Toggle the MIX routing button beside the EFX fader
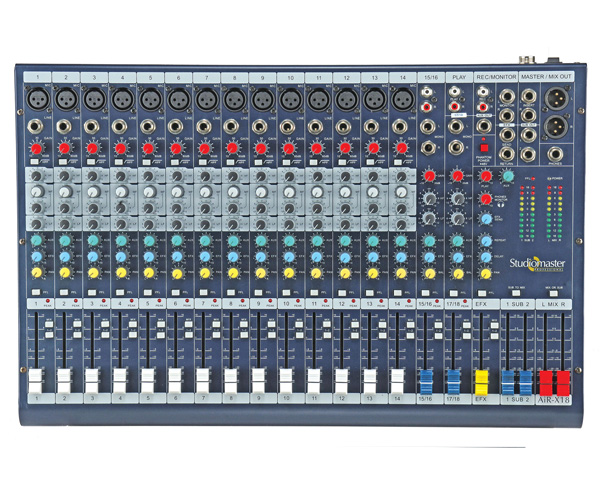600x500 pixels. (494, 325)
